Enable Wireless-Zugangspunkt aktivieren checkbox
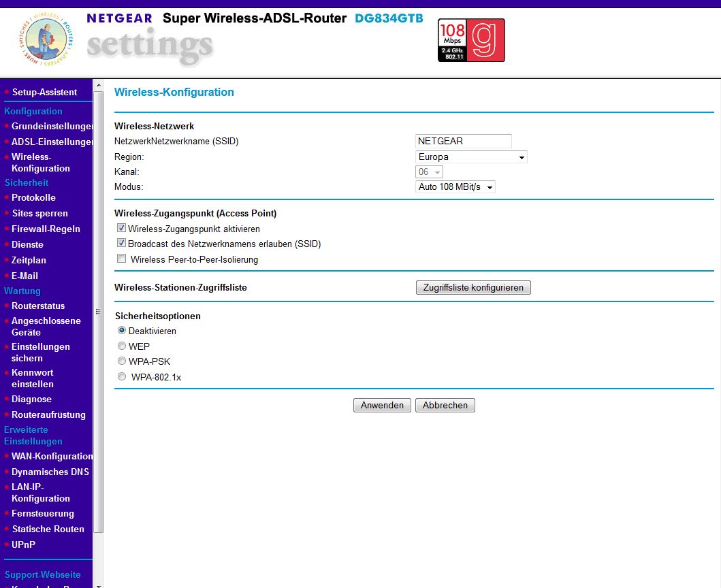 coord(121,228)
